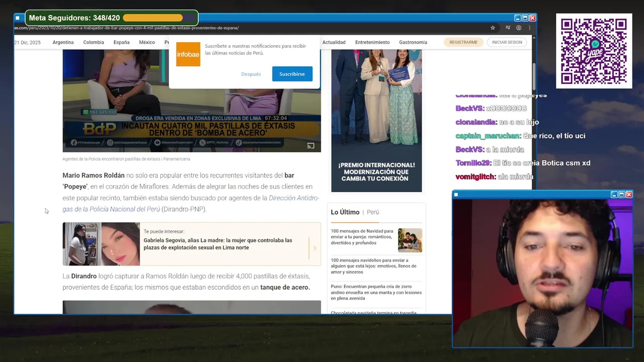
Task: Open '100 mensajes de Navidad para enviar a tu pareja'
Action: click(362, 237)
